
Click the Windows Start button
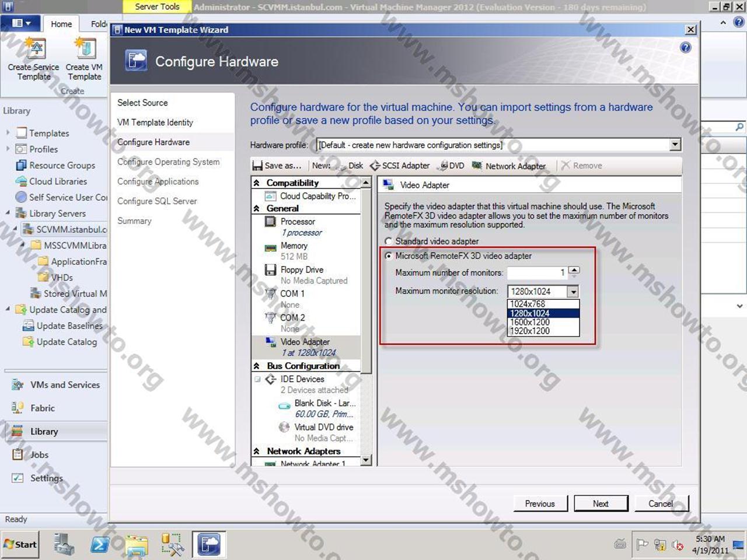point(20,544)
